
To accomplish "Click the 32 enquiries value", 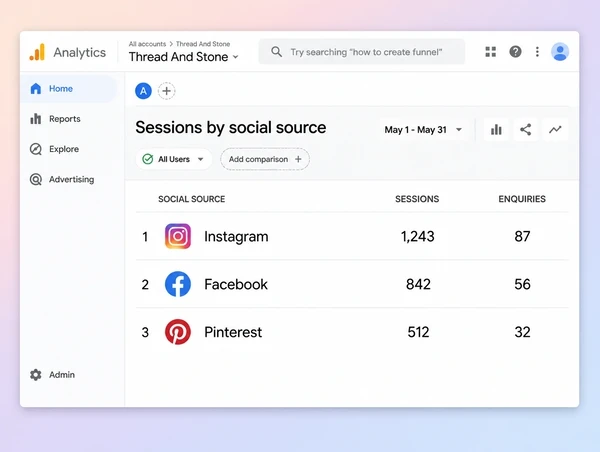I will click(x=522, y=332).
